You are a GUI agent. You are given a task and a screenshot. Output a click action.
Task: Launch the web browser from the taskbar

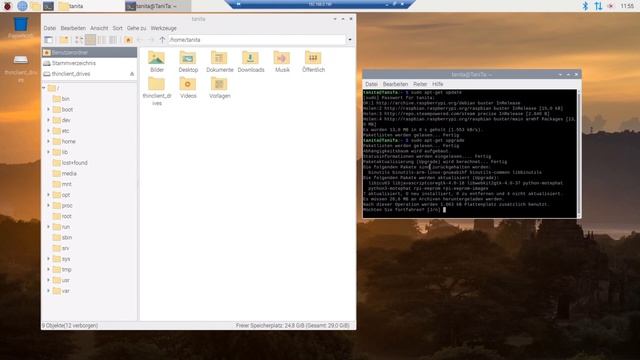pyautogui.click(x=22, y=6)
